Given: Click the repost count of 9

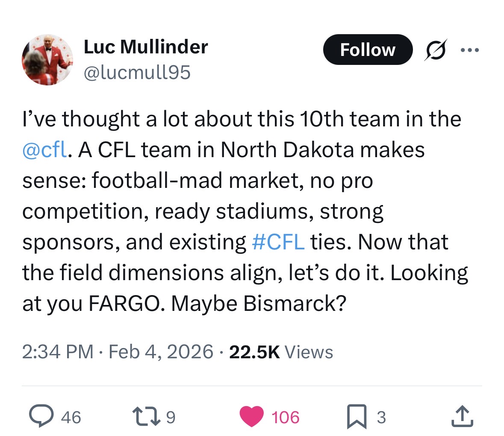Looking at the screenshot, I should [170, 417].
